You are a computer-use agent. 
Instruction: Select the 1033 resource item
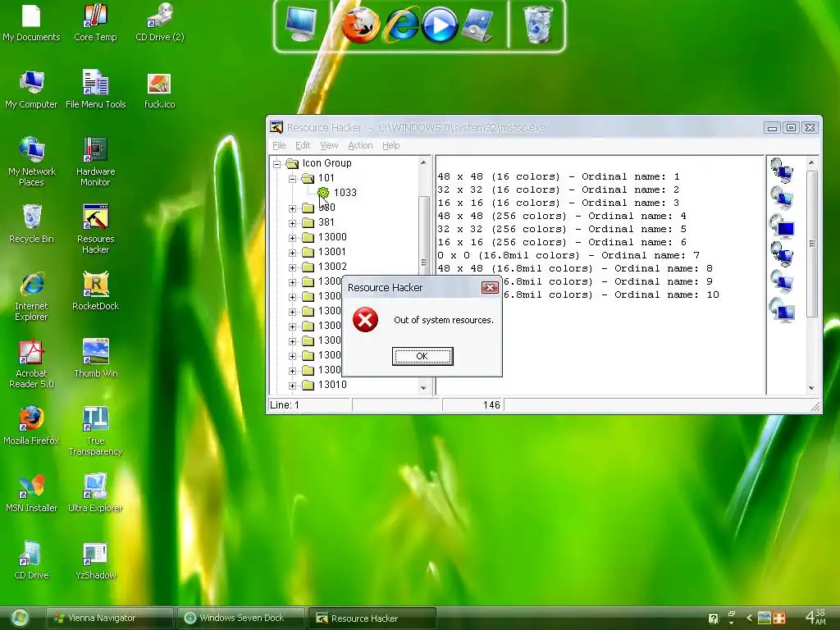tap(345, 192)
